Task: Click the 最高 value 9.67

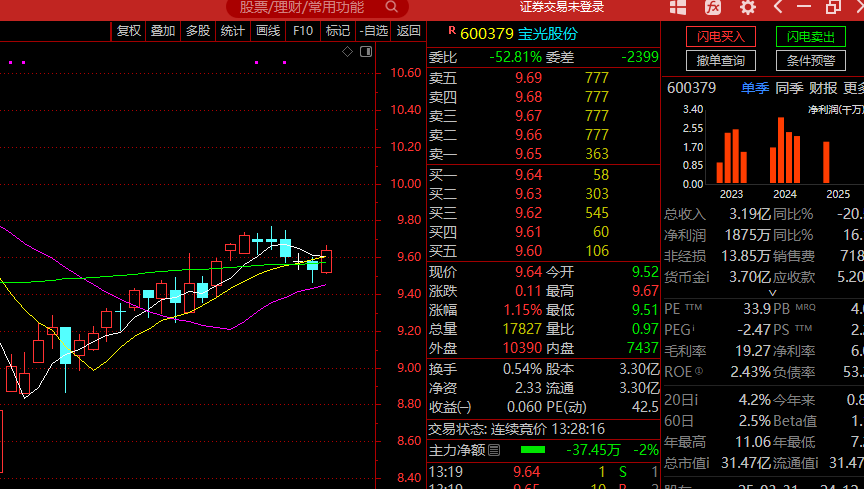Action: tap(645, 291)
